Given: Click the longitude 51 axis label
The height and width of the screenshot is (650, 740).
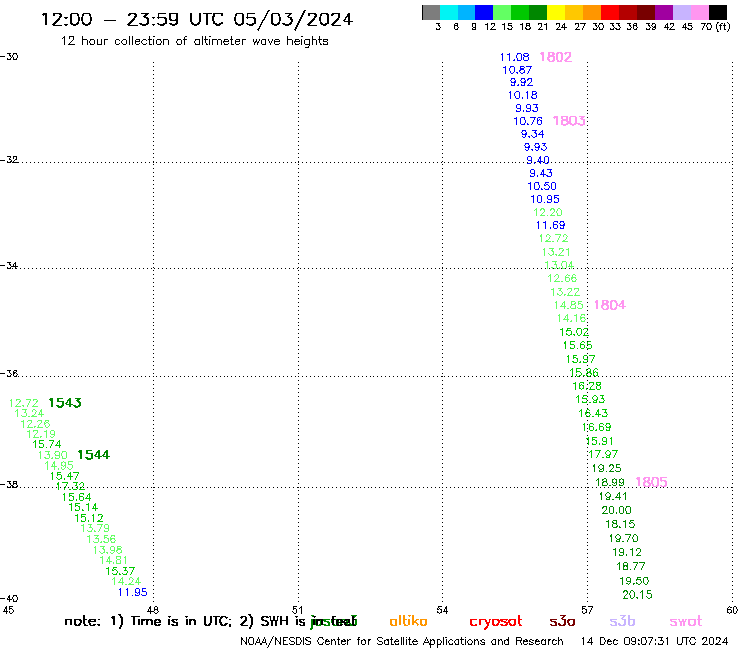Looking at the screenshot, I should click(x=297, y=610).
